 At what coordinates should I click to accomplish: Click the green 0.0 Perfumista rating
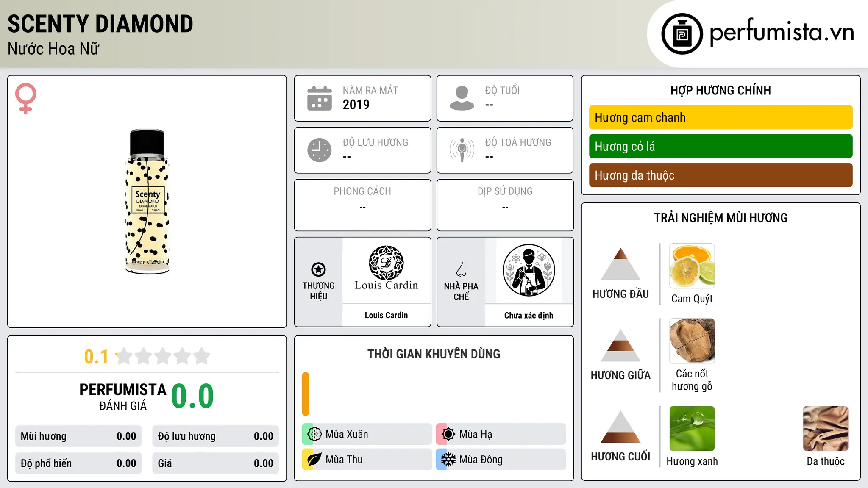click(192, 396)
